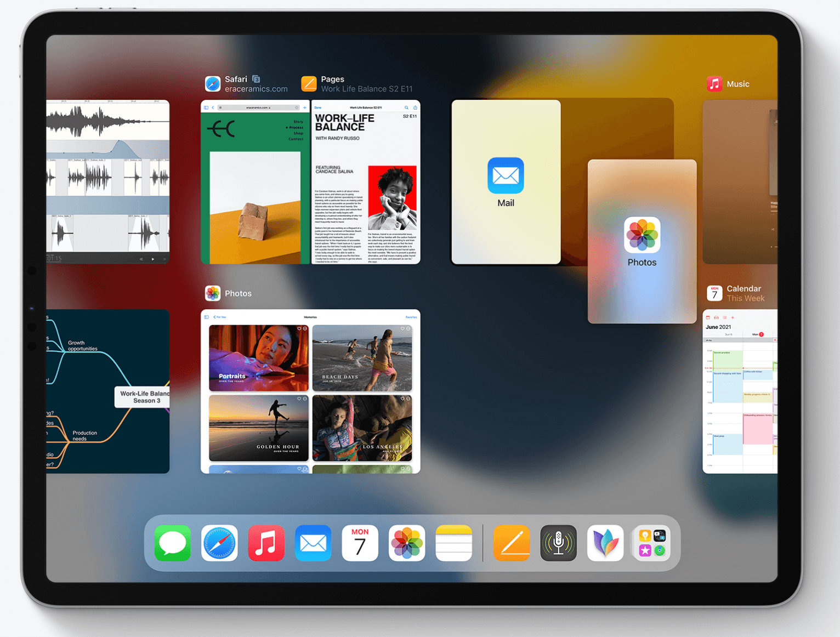This screenshot has height=637, width=840.
Task: Go back to For You in Photos
Action: [x=220, y=317]
